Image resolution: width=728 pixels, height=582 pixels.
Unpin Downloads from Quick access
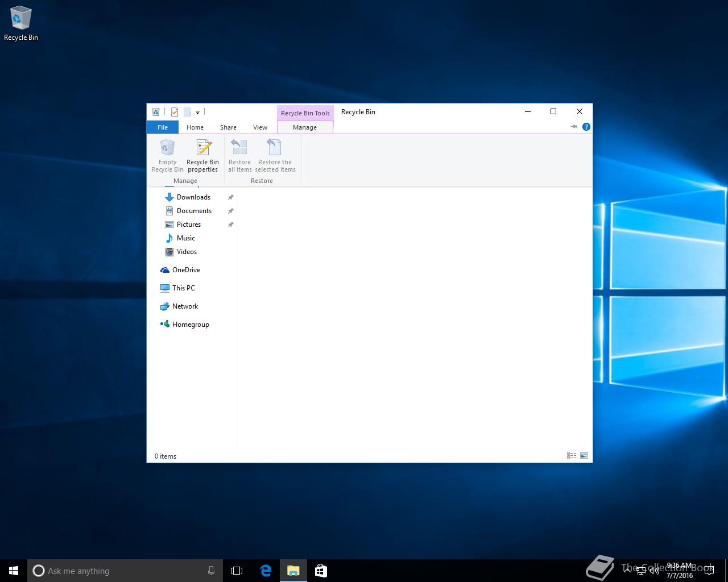(x=230, y=197)
